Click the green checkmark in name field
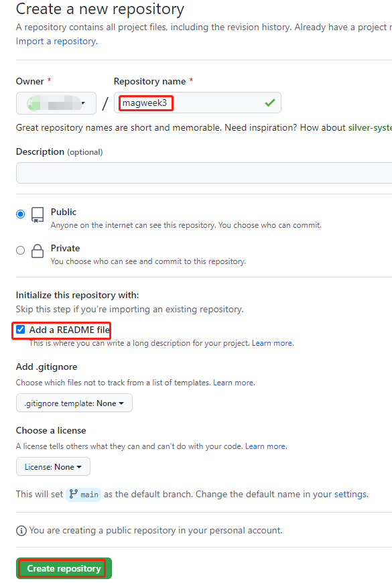This screenshot has height=583, width=392. [x=270, y=103]
